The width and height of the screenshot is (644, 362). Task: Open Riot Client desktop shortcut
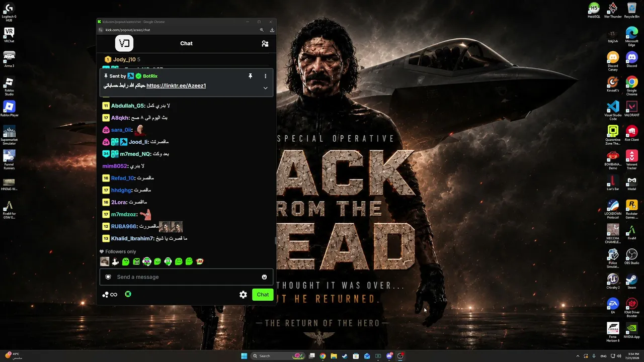click(x=632, y=134)
